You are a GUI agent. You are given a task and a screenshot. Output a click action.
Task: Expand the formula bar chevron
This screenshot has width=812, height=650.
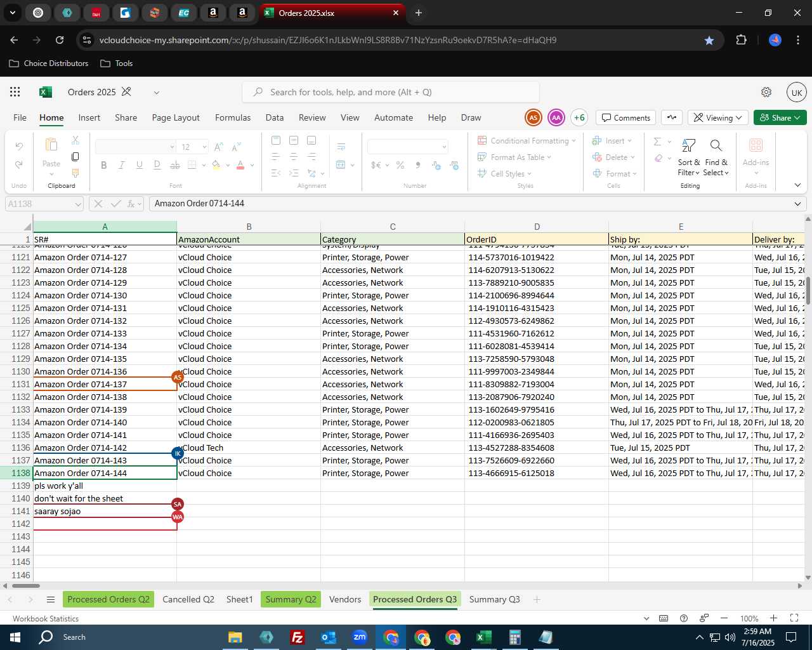pos(797,204)
